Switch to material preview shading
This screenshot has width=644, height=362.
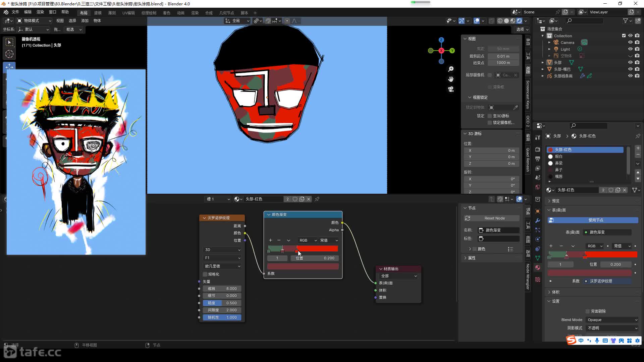513,21
